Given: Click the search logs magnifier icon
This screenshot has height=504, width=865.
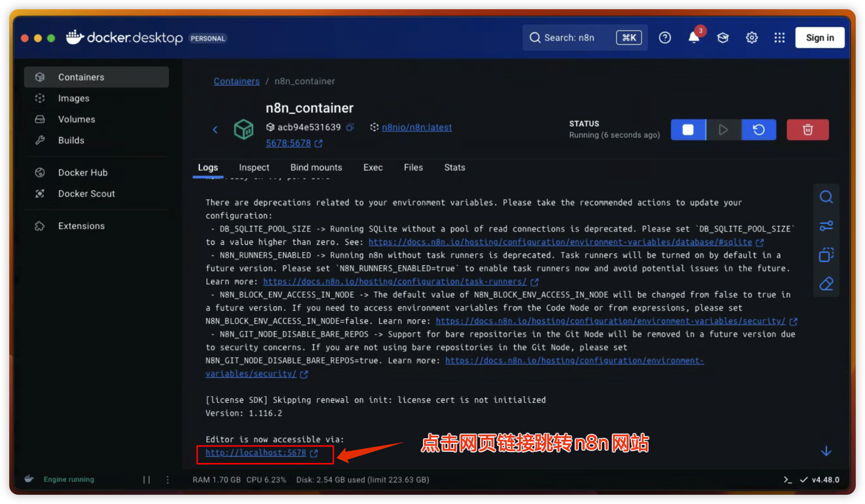Looking at the screenshot, I should coord(826,197).
